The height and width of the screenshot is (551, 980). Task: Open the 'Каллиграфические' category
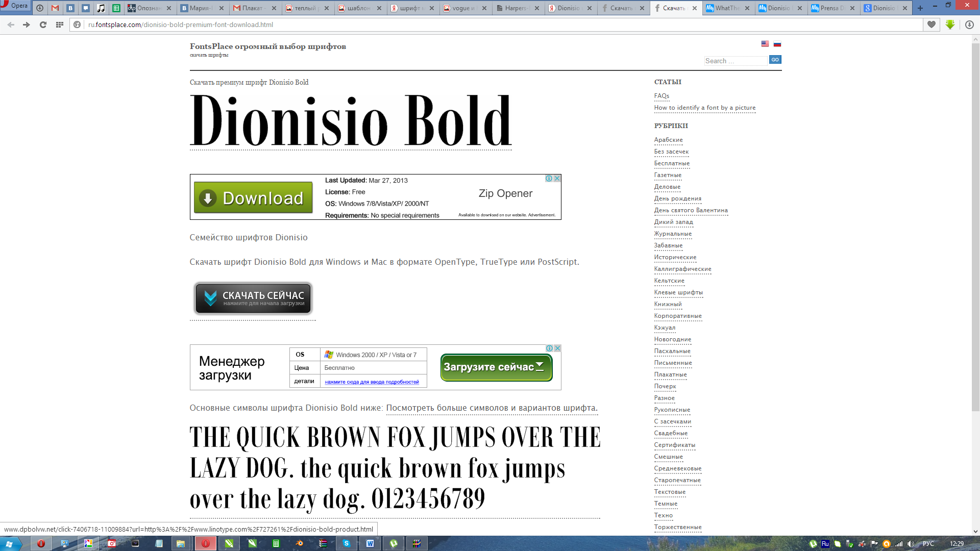[x=682, y=269]
